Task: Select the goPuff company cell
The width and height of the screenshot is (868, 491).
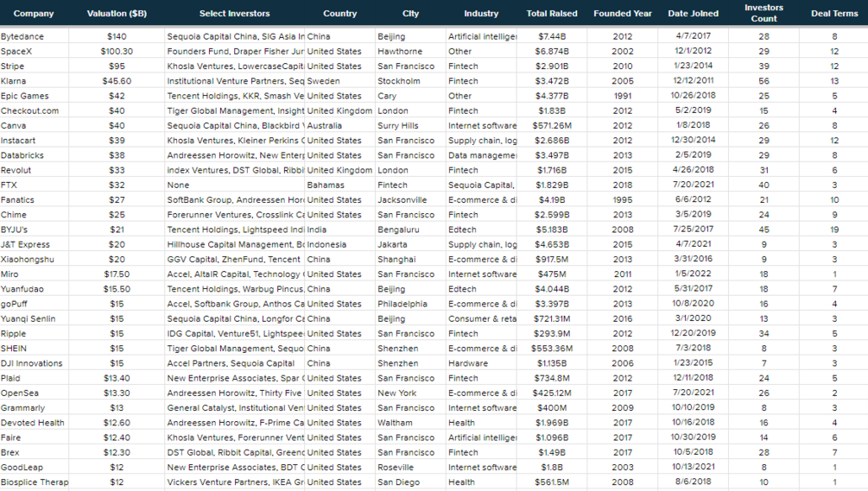Action: 35,305
